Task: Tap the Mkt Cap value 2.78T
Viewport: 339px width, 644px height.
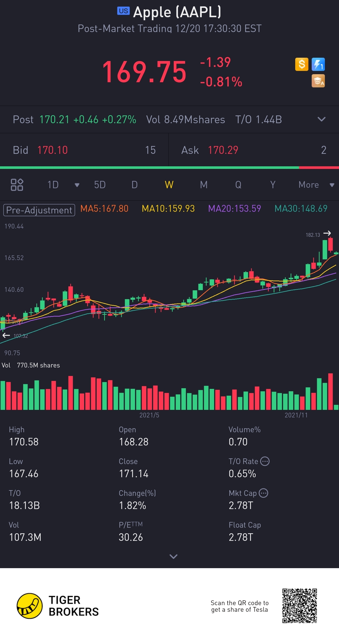Action: (x=241, y=505)
